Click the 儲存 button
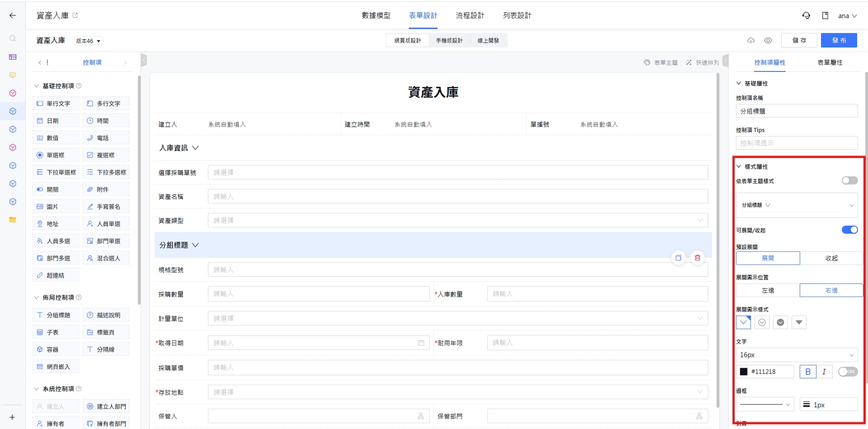 799,40
